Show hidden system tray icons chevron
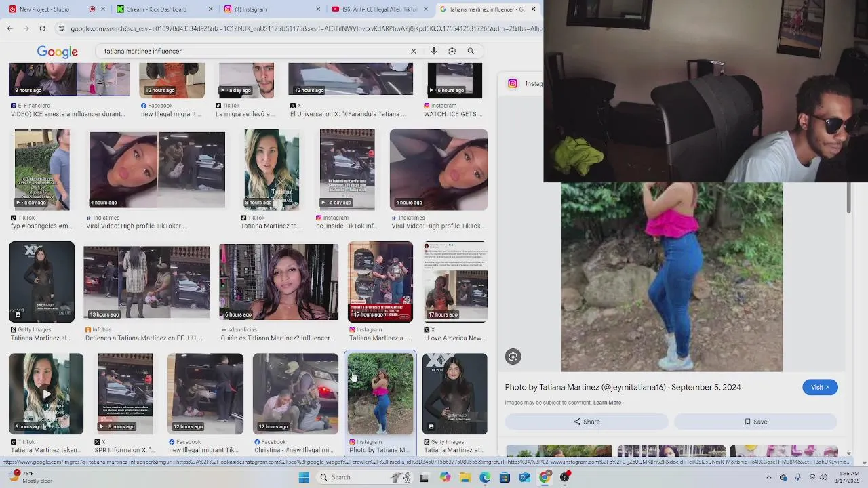Viewport: 868px width, 488px height. (768, 477)
